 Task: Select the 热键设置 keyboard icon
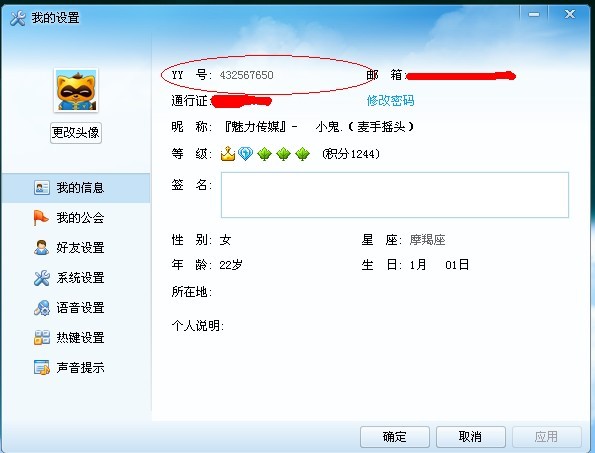41,338
